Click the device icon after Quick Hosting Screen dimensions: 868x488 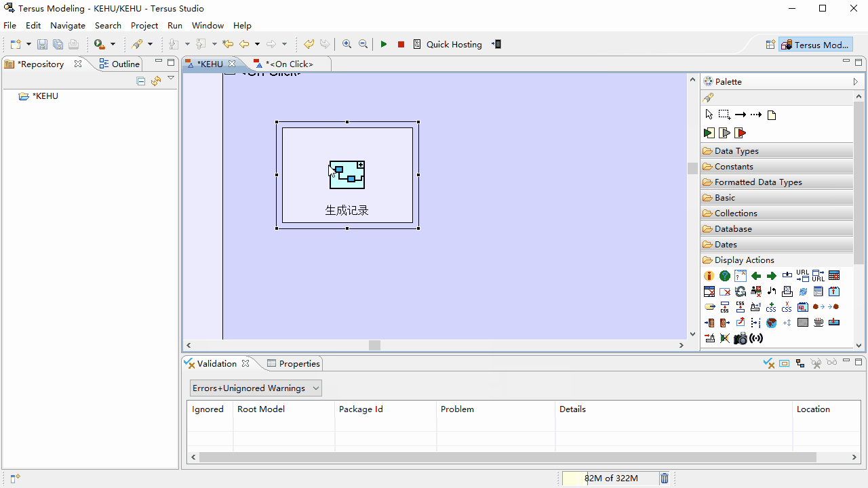[x=496, y=44]
